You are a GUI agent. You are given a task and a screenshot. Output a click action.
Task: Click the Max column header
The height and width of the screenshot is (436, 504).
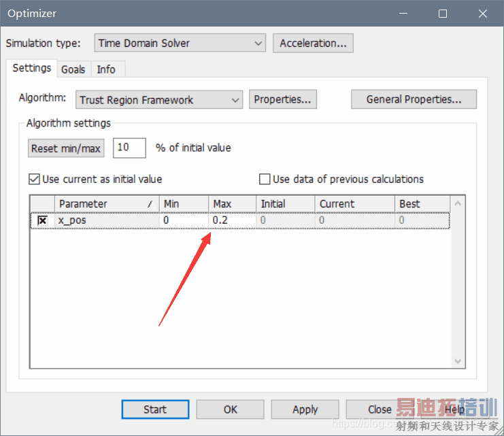click(233, 204)
